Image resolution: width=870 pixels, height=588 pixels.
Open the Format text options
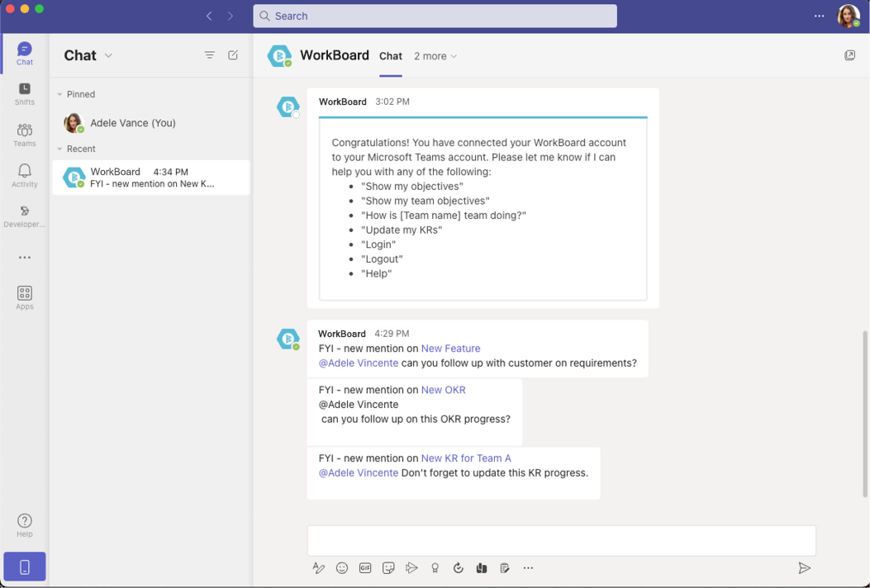pos(318,567)
